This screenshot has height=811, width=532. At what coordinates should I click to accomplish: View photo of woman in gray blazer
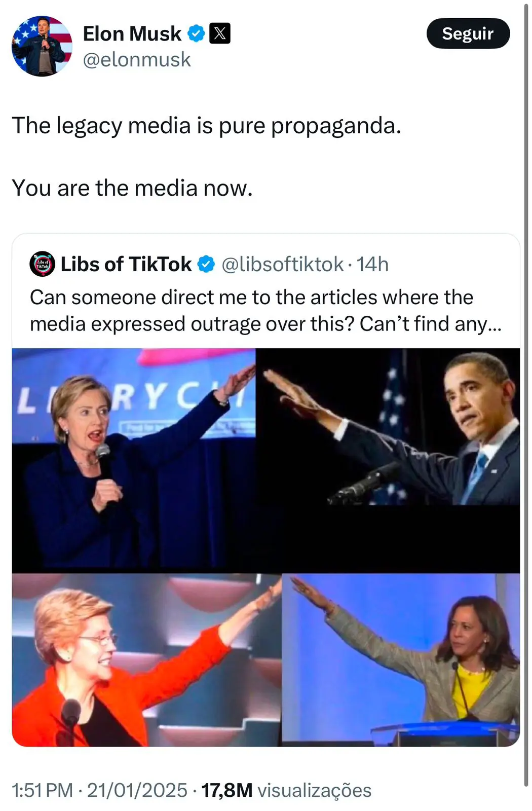point(401,660)
